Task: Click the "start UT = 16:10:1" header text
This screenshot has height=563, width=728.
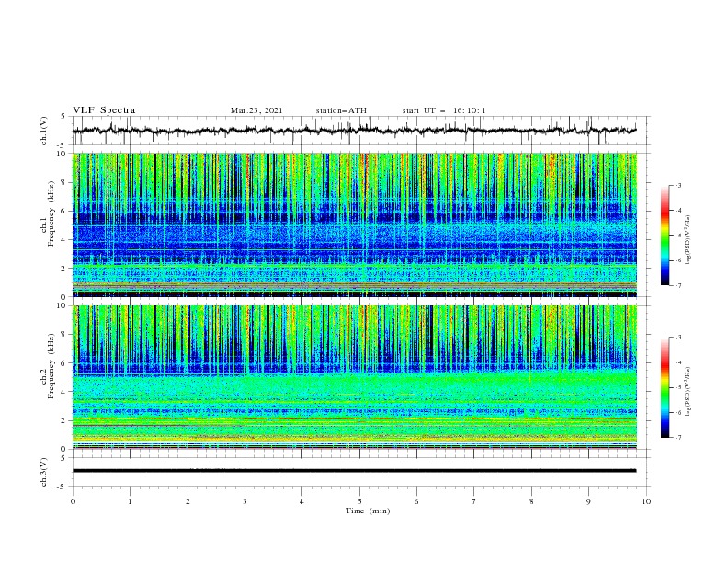Action: click(444, 110)
